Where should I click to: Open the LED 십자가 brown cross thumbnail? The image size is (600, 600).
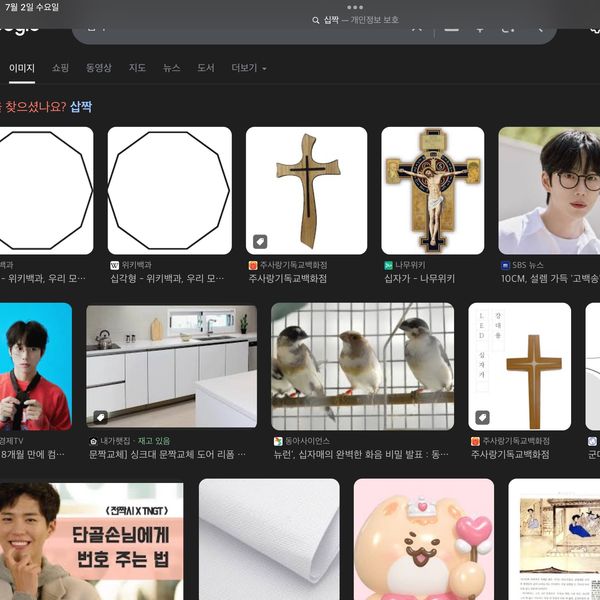(520, 367)
